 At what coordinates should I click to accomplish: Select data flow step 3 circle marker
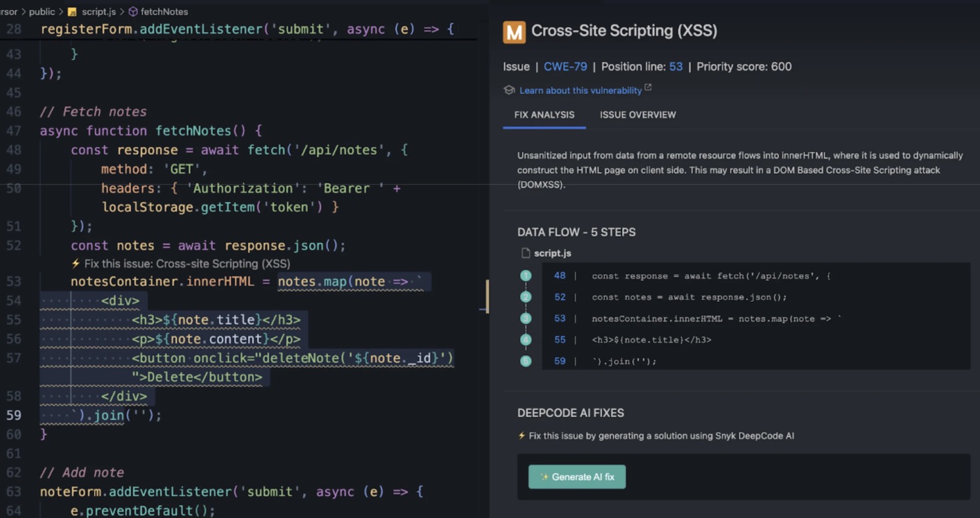pos(525,318)
